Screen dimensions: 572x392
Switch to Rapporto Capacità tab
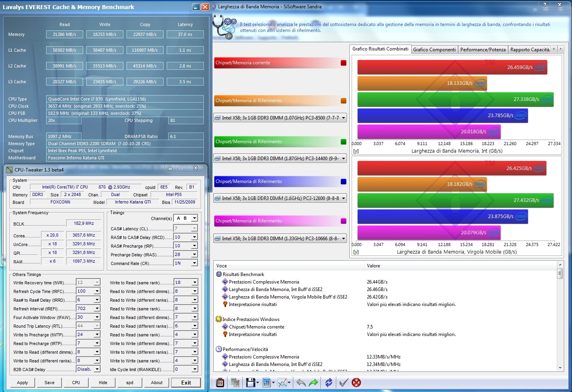tap(529, 50)
